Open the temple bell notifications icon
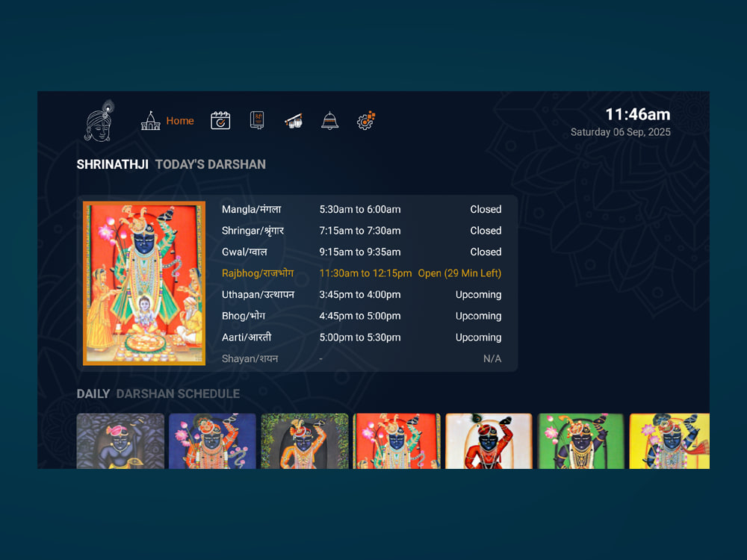This screenshot has height=560, width=747. tap(329, 120)
